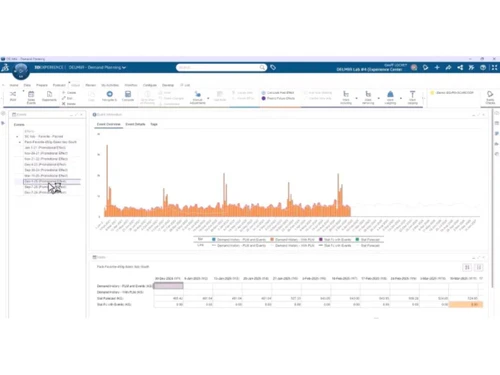Screen dimensions: 500x375
Task: Click the mark removing icon in ribbon
Action: pyautogui.click(x=368, y=94)
